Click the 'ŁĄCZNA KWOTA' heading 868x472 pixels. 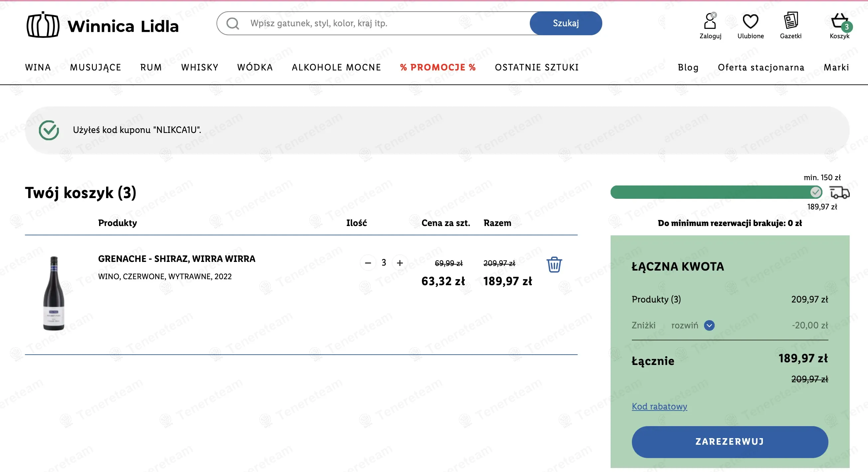pos(678,267)
